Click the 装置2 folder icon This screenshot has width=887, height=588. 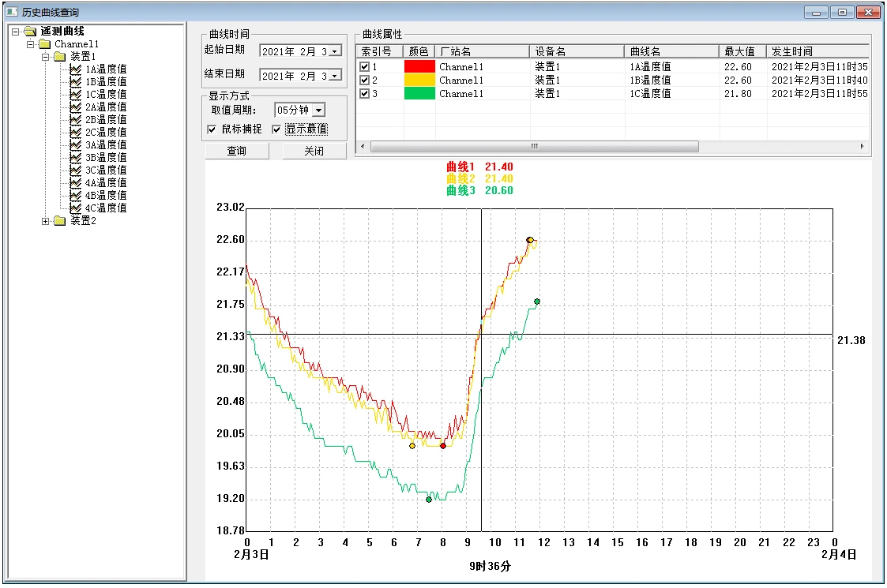tap(60, 221)
